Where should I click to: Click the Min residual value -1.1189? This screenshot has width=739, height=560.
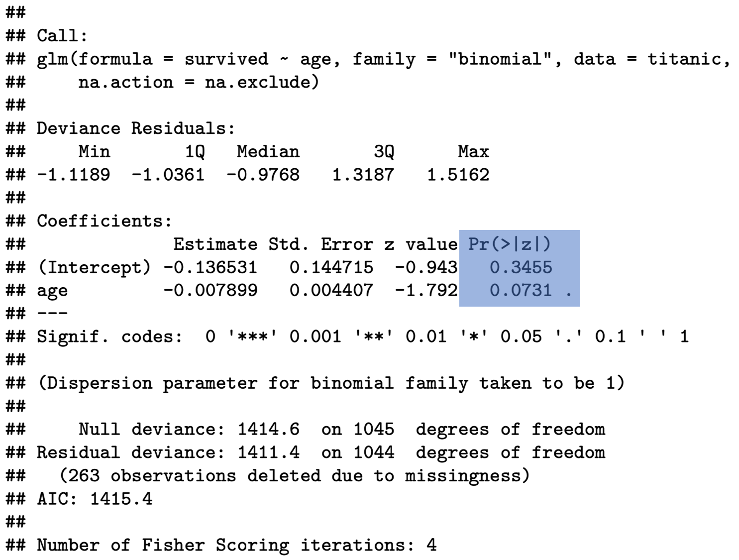click(73, 175)
